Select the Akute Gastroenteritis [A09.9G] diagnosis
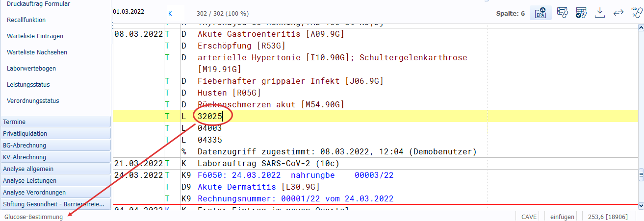Screen dimensions: 644x221 click(x=271, y=34)
